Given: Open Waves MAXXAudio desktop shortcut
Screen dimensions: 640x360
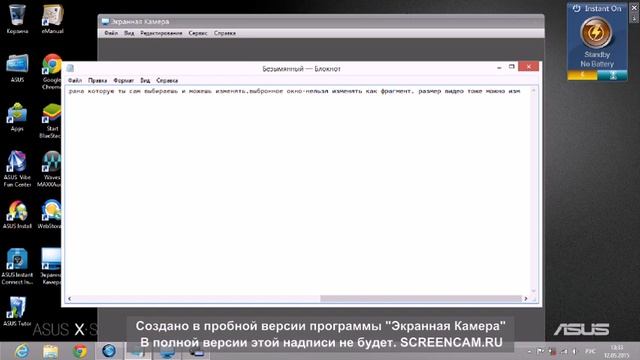Looking at the screenshot, I should point(50,169).
